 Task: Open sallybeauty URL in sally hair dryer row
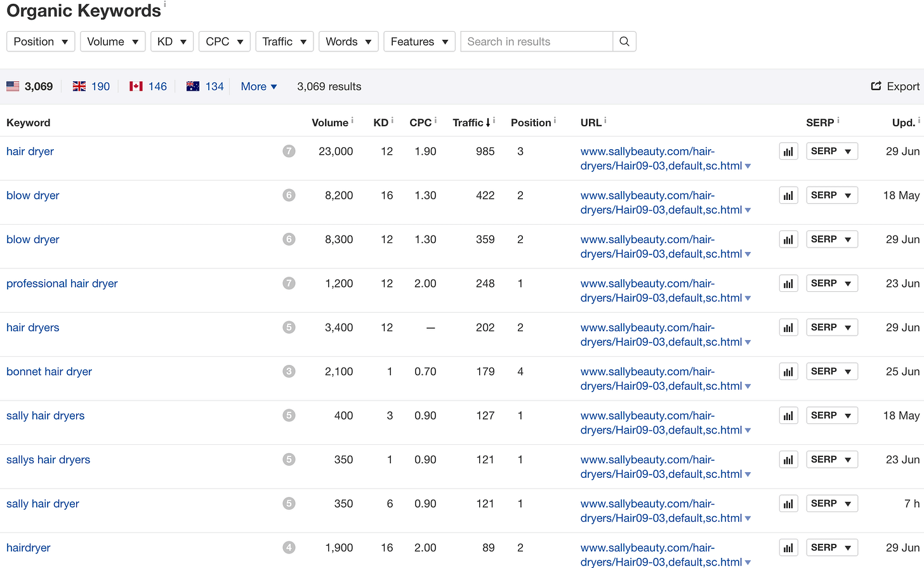(x=661, y=511)
